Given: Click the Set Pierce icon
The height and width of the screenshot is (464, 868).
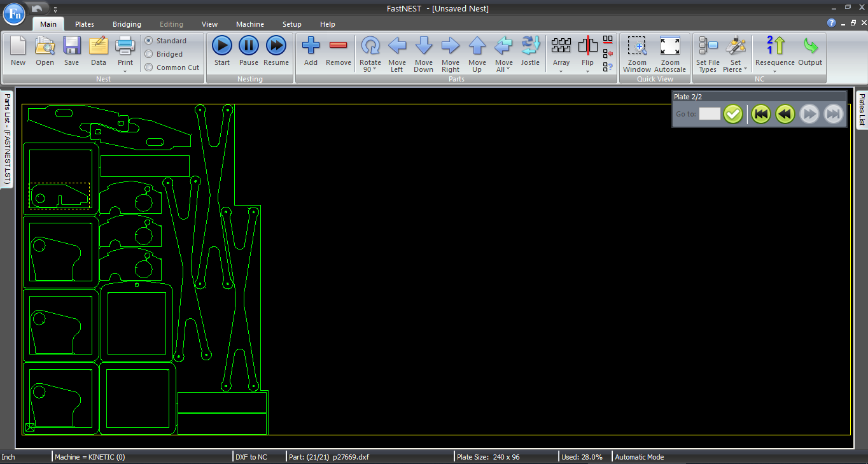Looking at the screenshot, I should (736, 46).
